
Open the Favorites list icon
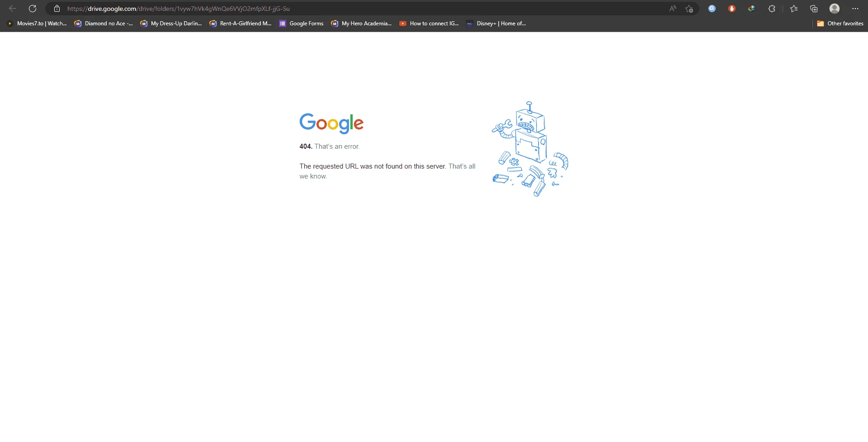coord(794,9)
